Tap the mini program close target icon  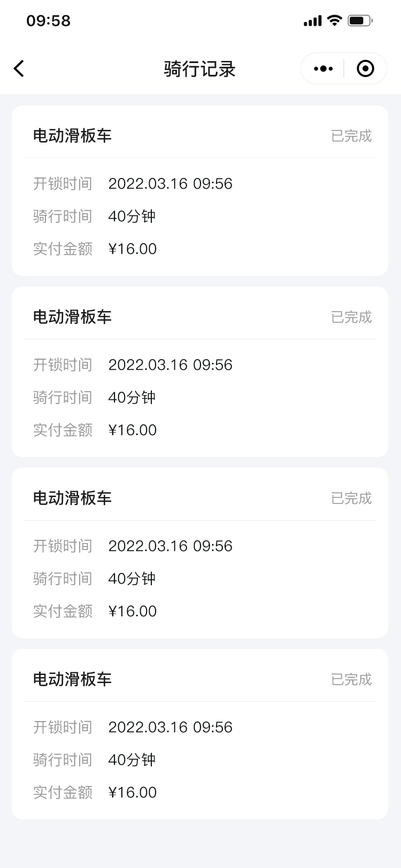click(365, 68)
